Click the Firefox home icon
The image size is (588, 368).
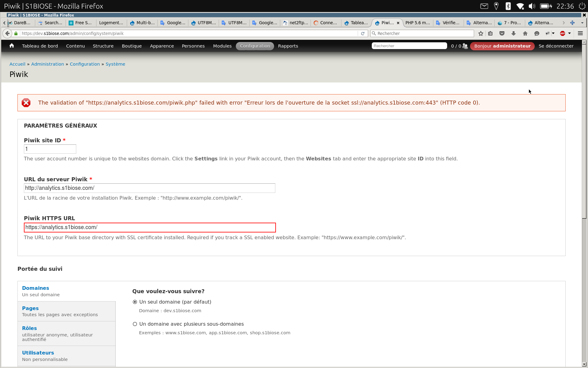[x=525, y=33]
